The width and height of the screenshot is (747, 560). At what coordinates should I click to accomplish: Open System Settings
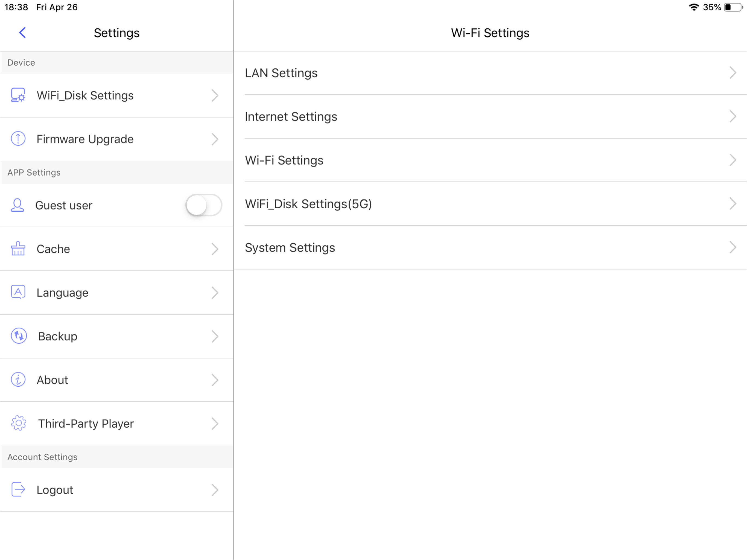[x=490, y=247]
